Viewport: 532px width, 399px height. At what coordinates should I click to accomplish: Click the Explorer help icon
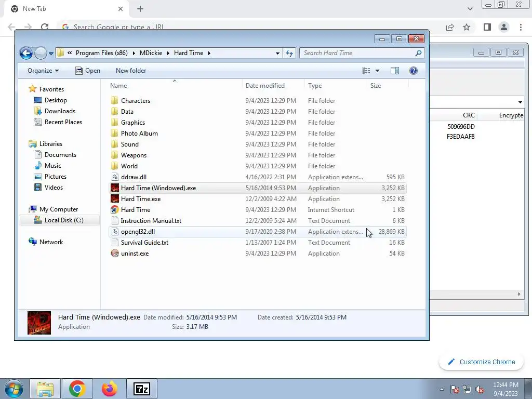413,71
